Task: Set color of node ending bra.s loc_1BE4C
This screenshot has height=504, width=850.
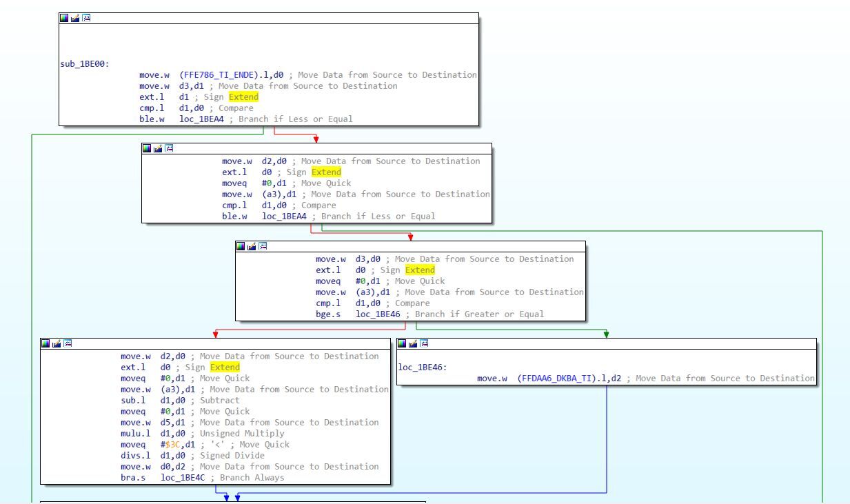Action: [x=45, y=343]
